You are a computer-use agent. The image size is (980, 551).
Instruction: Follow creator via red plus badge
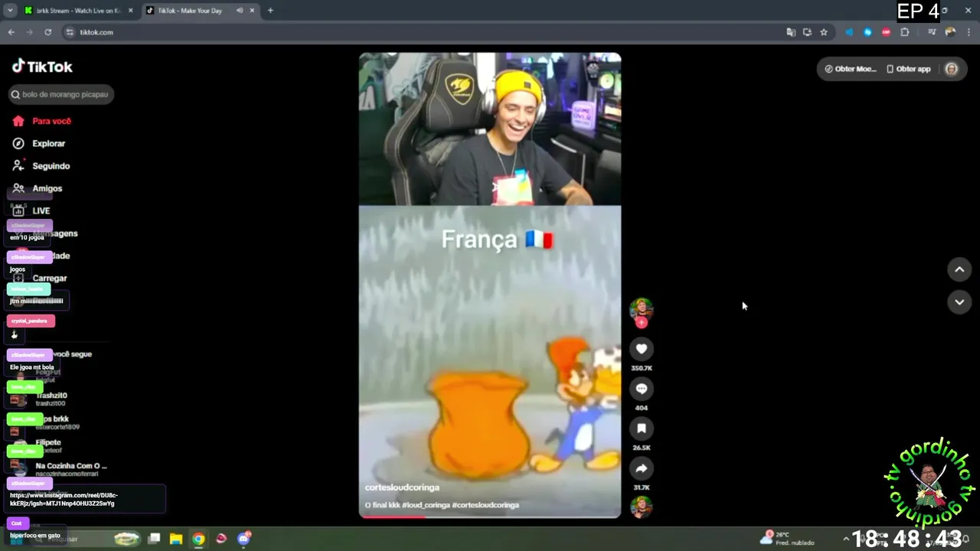642,322
